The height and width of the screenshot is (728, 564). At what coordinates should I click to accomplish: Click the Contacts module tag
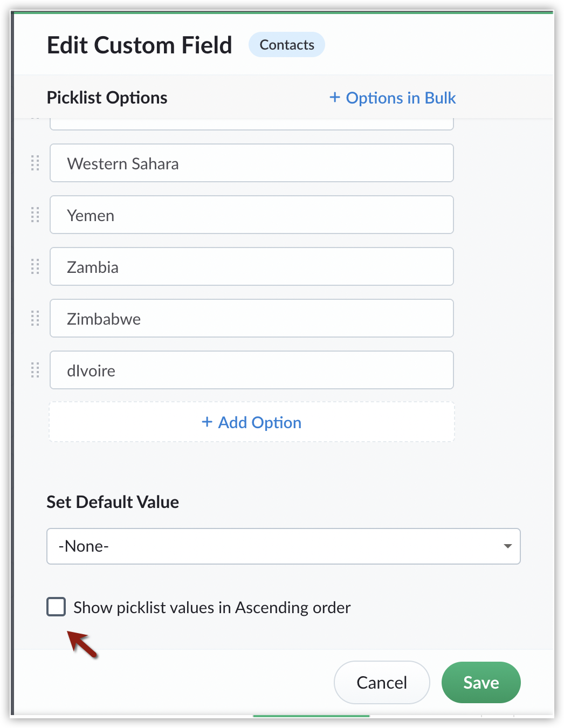point(286,45)
